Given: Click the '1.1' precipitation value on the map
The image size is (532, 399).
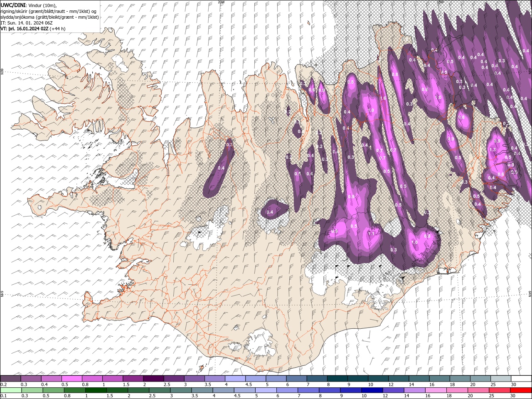Looking at the screenshot, I should 371,234.
